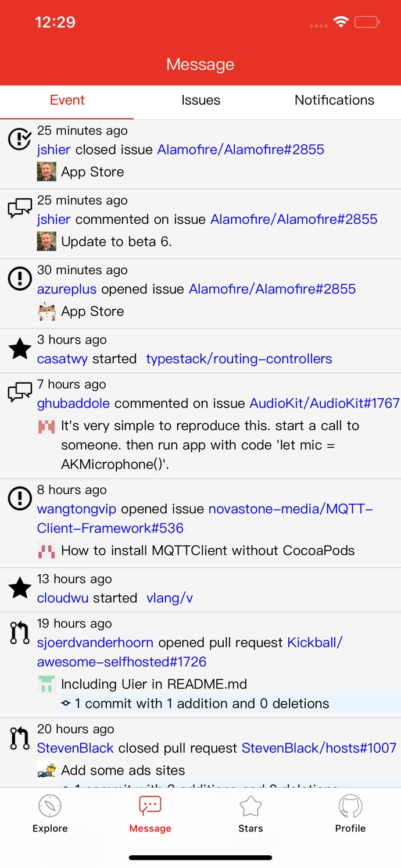Viewport: 401px width, 868px height.
Task: Open the typestack/routing-controllers repository link
Action: [239, 359]
